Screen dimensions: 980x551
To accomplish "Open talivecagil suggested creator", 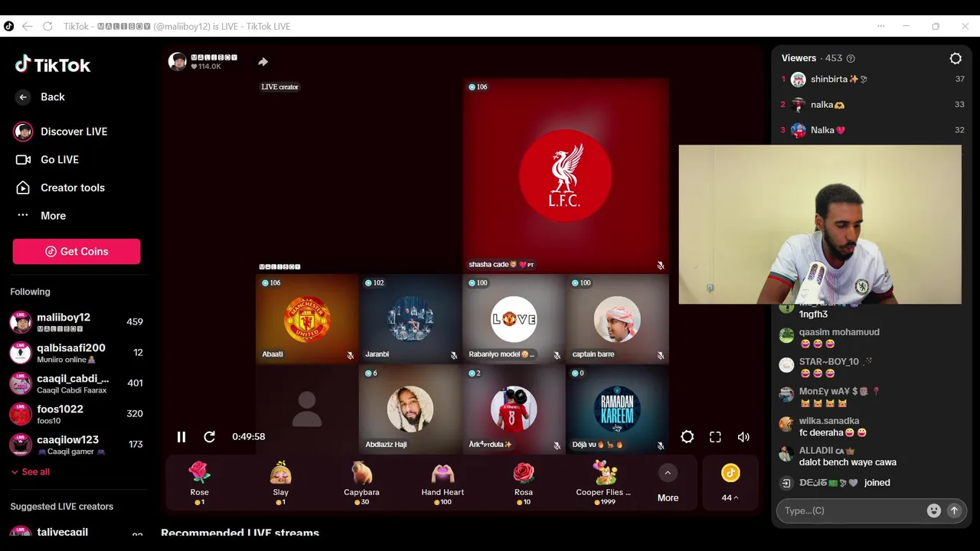I will pos(77,533).
